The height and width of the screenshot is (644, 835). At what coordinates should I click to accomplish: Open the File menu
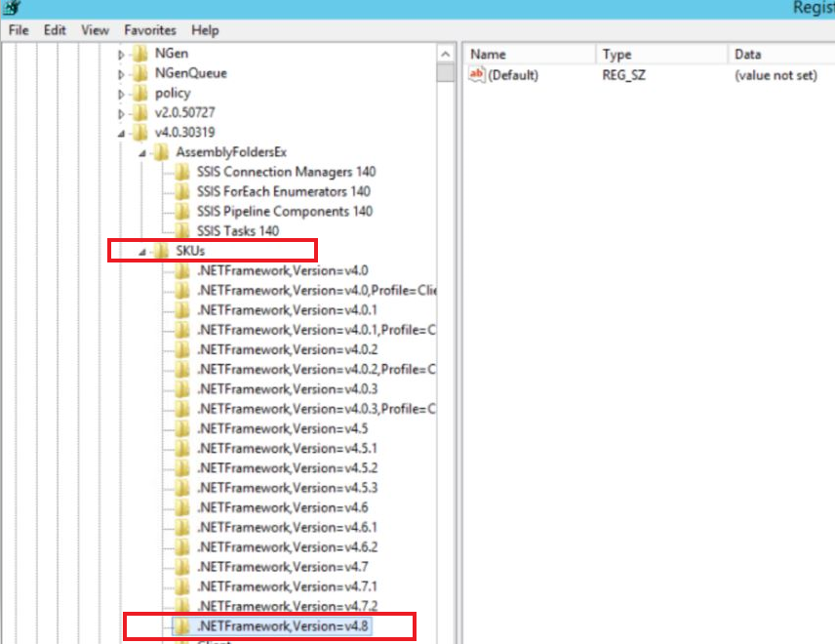point(19,30)
